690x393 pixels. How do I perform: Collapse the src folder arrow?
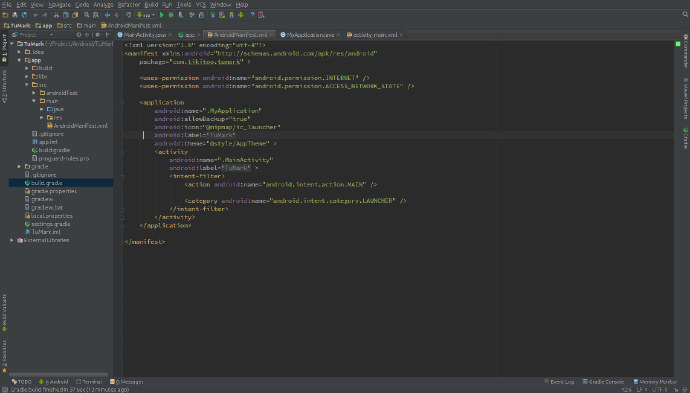27,85
